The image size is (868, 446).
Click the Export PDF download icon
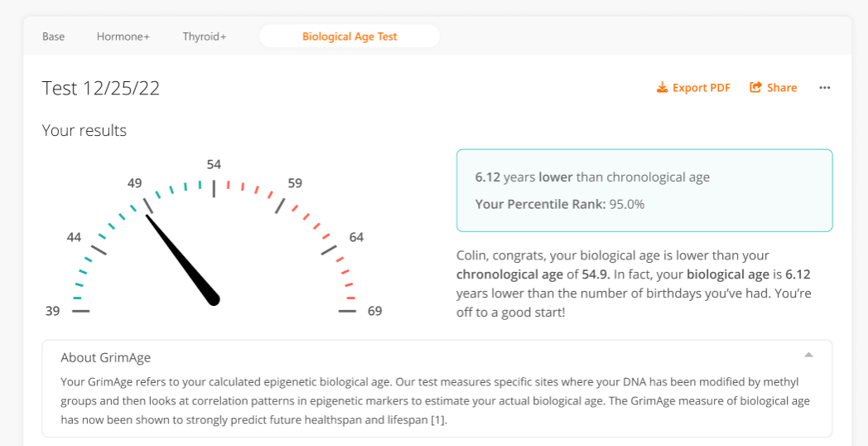pyautogui.click(x=662, y=88)
